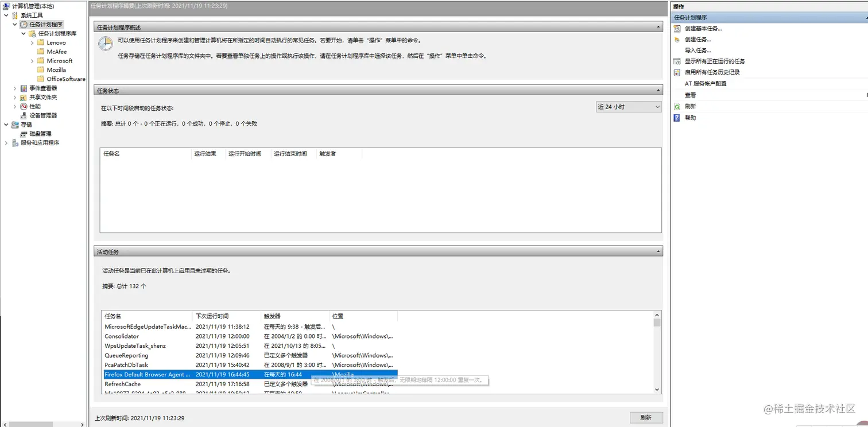Click the 位置 column header
Screen dimensions: 868x427
pos(363,316)
